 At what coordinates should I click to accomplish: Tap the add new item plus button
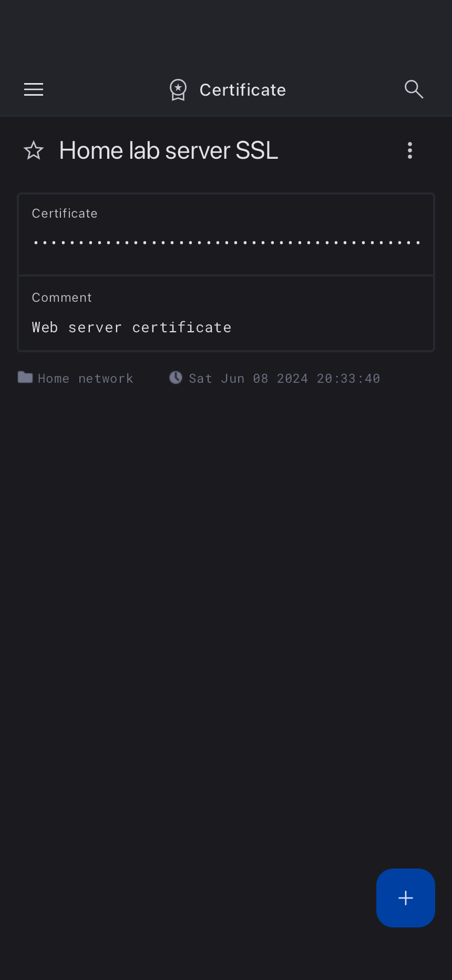405,897
